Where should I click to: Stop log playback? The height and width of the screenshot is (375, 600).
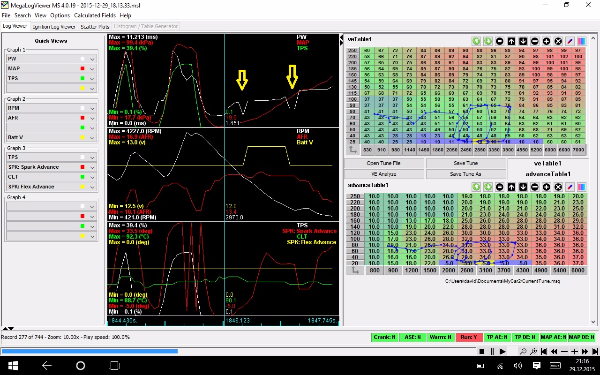[482, 351]
